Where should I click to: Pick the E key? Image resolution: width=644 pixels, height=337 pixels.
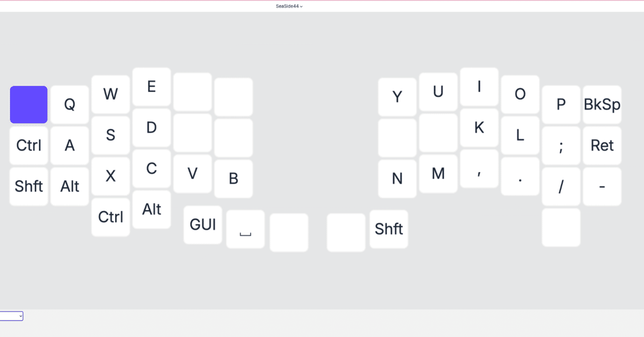click(151, 87)
